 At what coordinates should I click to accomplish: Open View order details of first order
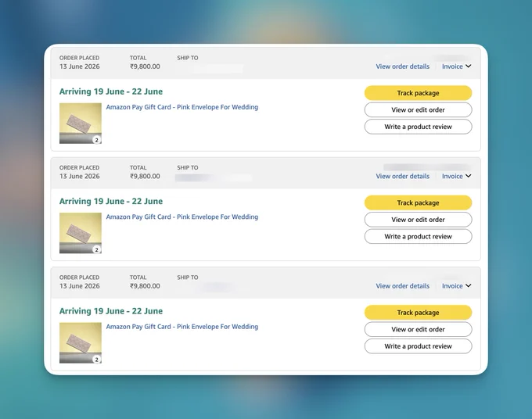pos(402,66)
